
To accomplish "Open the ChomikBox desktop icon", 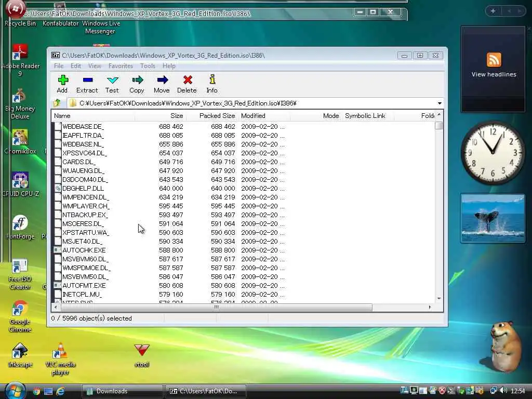I will pyautogui.click(x=20, y=142).
